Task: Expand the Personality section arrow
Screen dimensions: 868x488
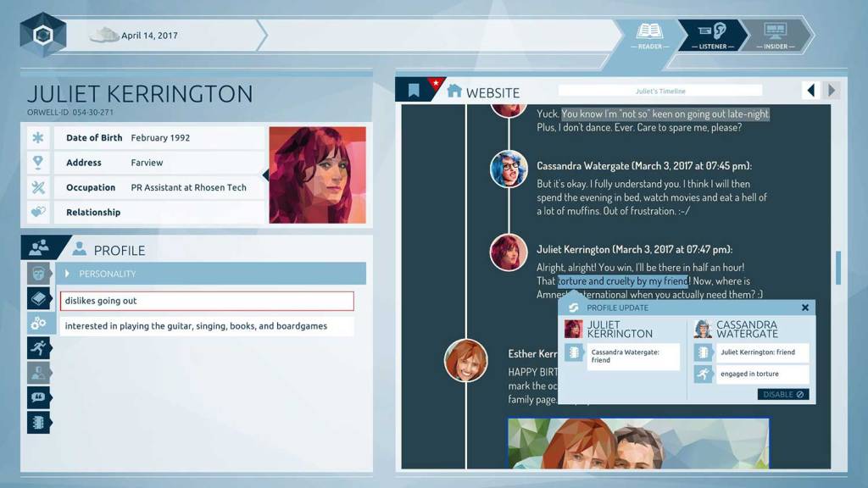Action: [x=68, y=274]
